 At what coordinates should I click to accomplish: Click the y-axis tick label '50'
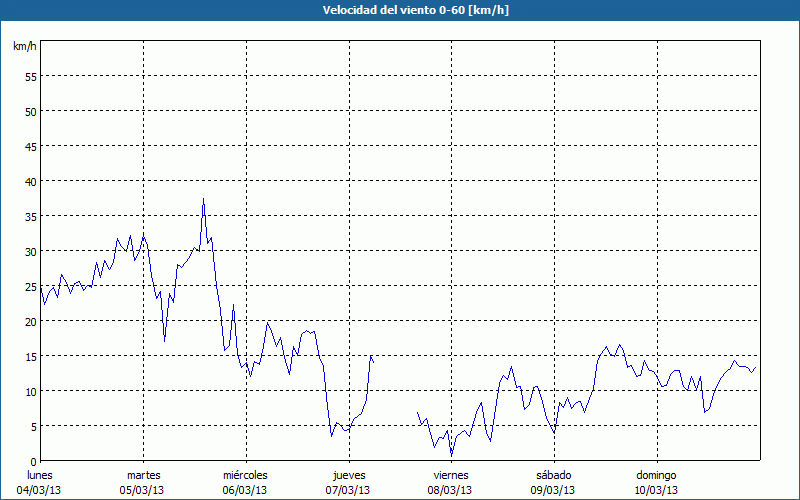(30, 111)
